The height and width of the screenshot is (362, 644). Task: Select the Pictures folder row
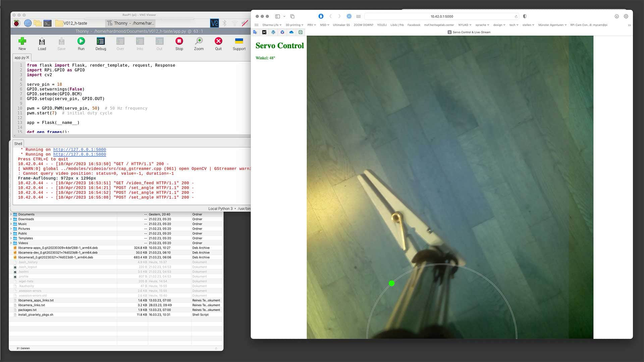(116, 229)
